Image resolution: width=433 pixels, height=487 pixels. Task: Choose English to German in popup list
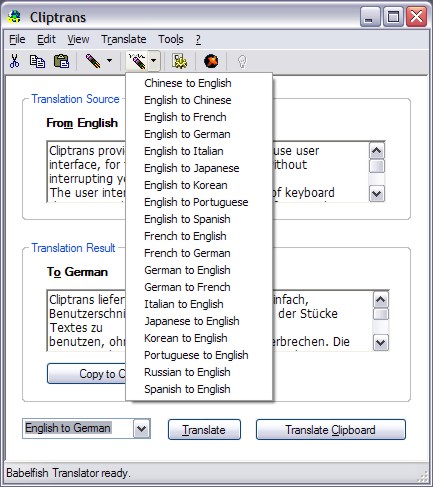click(x=199, y=134)
